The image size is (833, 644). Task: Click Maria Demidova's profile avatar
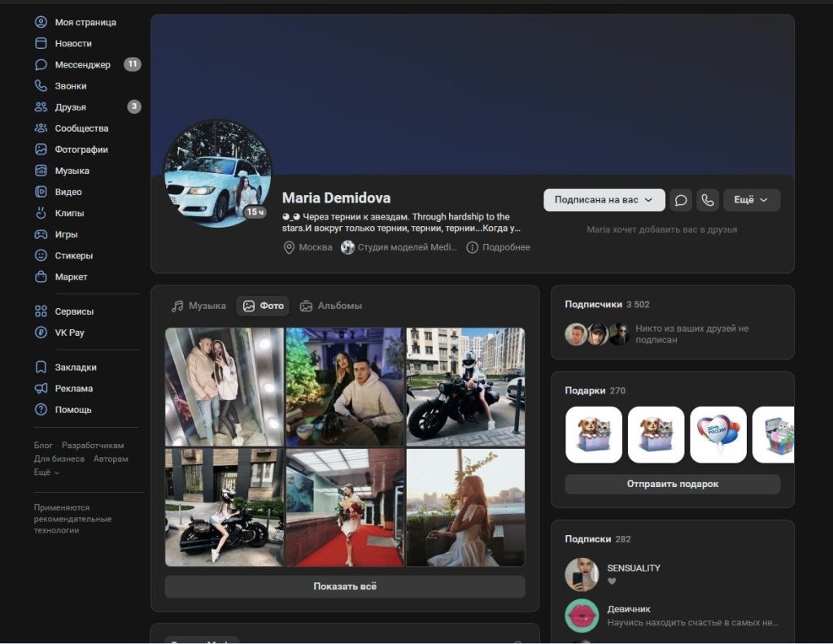click(x=217, y=173)
